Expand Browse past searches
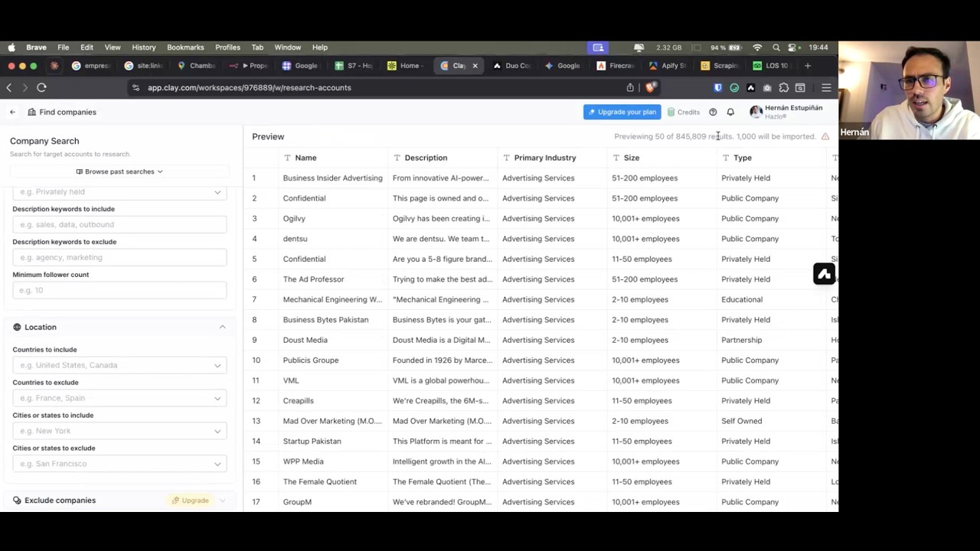The width and height of the screenshot is (980, 551). [x=119, y=171]
